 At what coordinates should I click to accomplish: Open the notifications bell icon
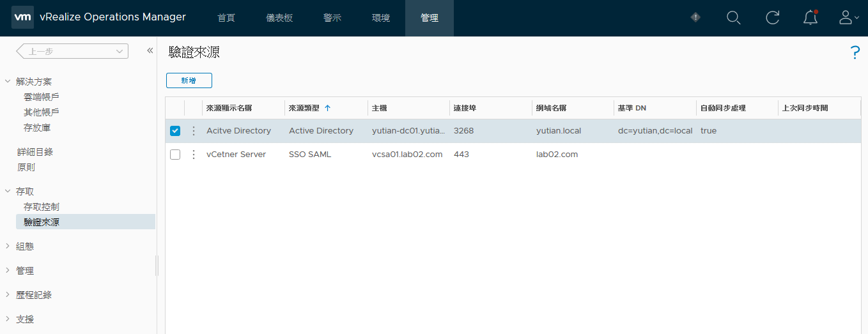pyautogui.click(x=810, y=18)
